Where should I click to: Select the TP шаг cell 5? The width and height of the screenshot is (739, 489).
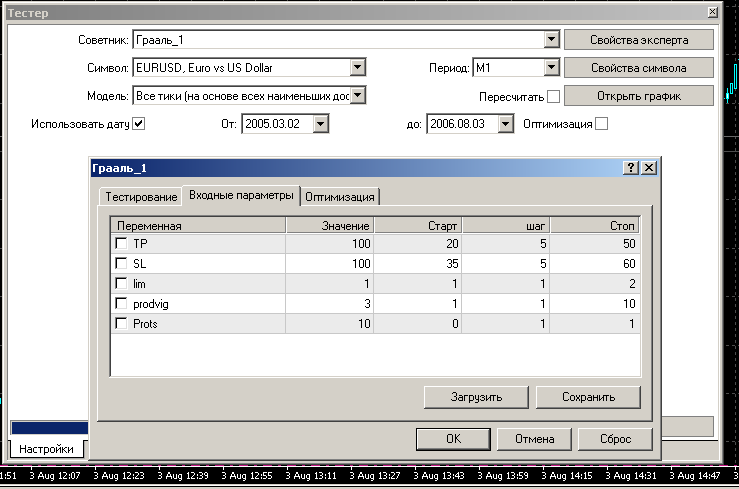tap(506, 244)
